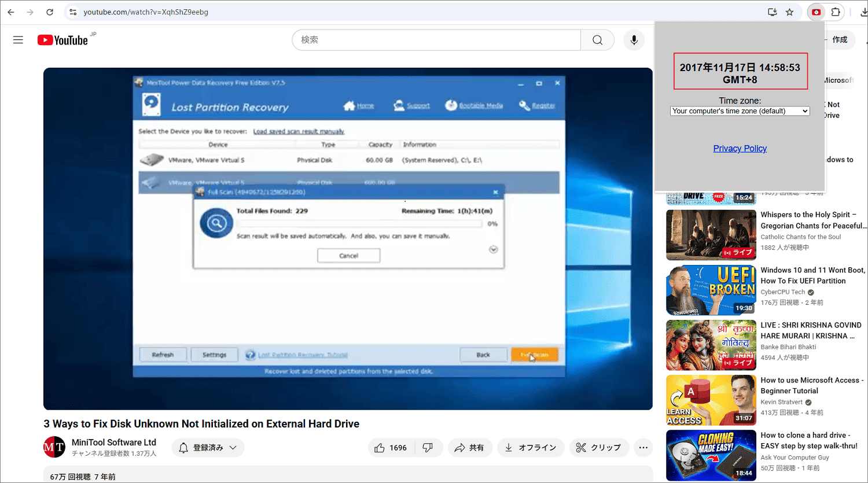Open 登録済み subscription dropdown
Image resolution: width=868 pixels, height=483 pixels.
(208, 448)
